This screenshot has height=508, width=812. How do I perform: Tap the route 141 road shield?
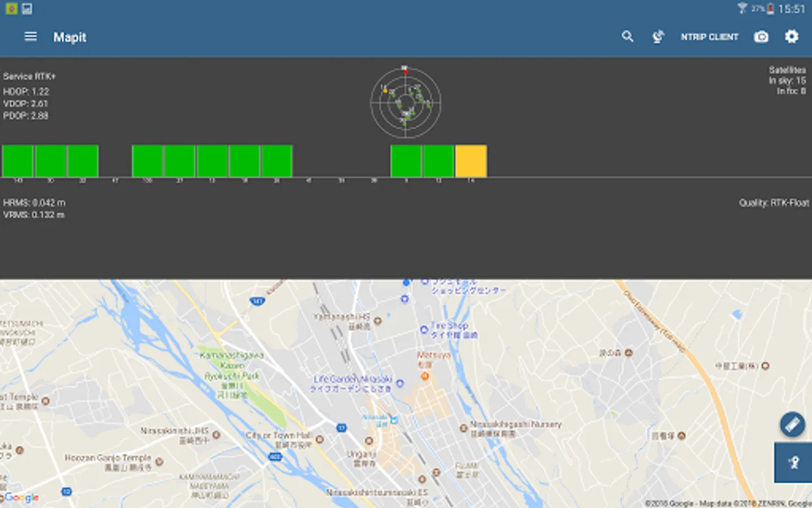(257, 301)
